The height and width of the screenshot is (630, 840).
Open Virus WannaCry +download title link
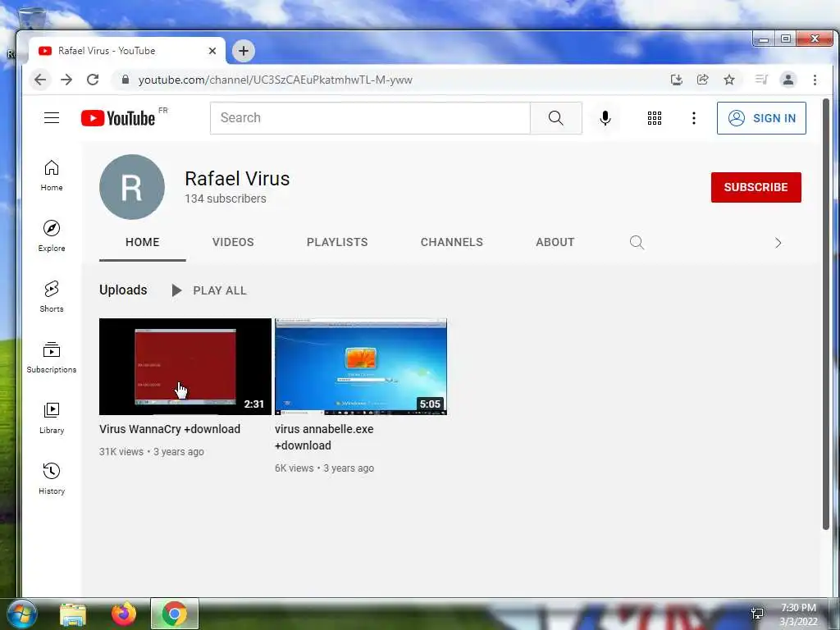pos(170,429)
